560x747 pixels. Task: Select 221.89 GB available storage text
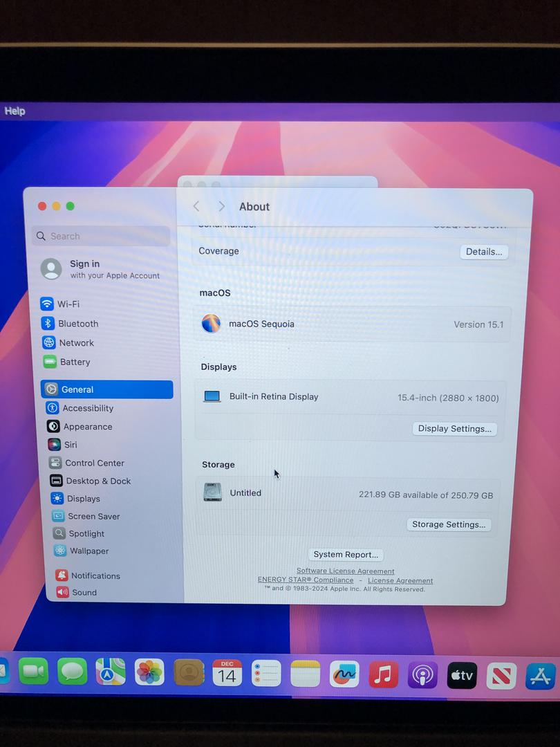[426, 495]
